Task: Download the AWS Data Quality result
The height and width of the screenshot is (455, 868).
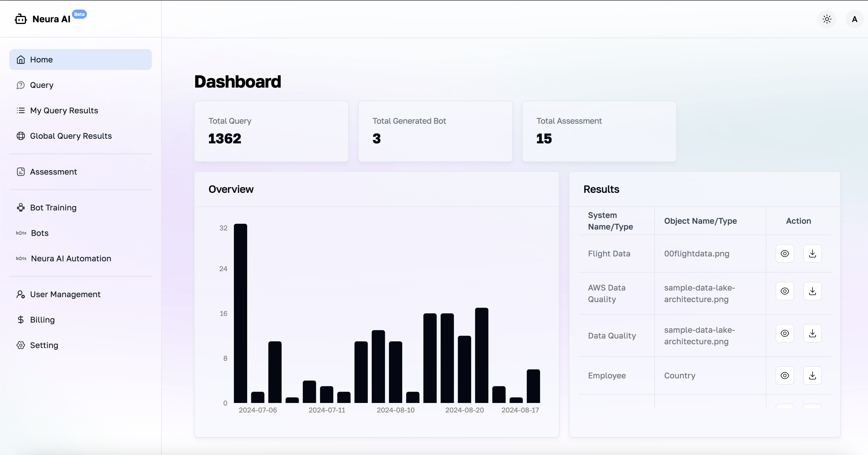Action: click(x=812, y=291)
